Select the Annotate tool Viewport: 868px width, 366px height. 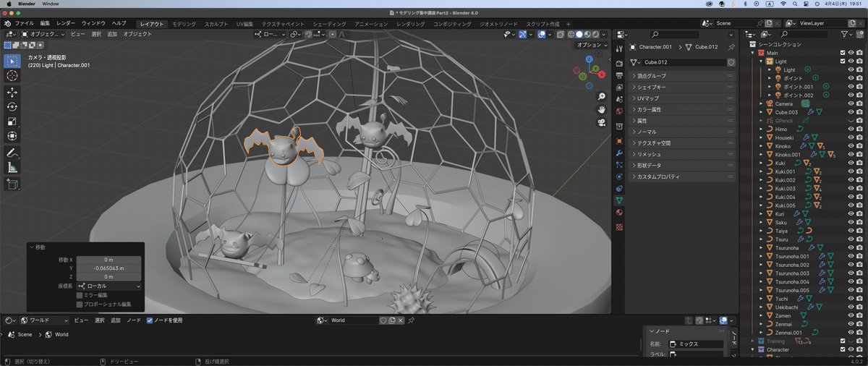tap(12, 153)
